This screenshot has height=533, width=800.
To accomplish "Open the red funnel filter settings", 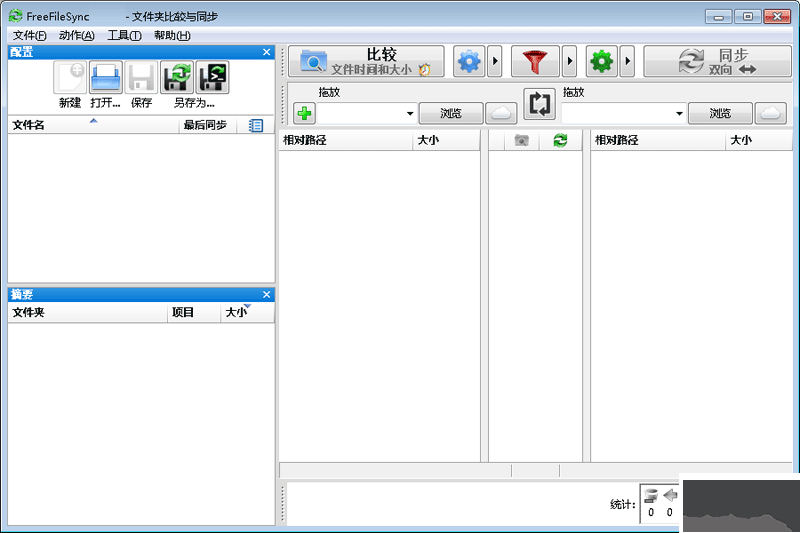I will point(535,62).
